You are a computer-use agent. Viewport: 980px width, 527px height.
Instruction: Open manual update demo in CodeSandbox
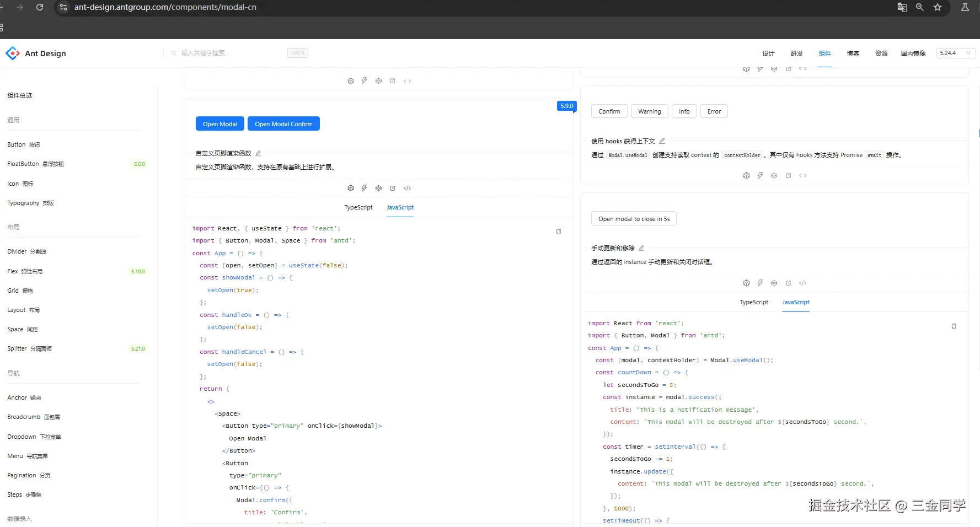pyautogui.click(x=746, y=283)
